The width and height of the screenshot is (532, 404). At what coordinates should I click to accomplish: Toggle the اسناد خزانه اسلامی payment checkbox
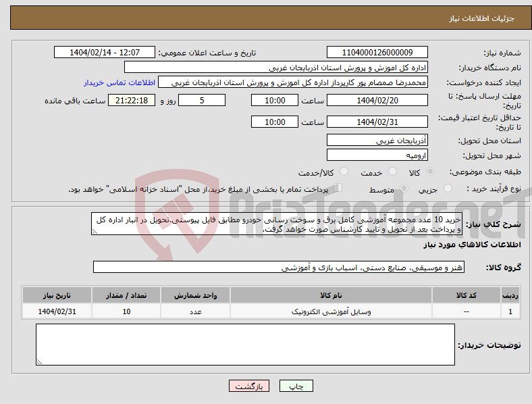(338, 188)
